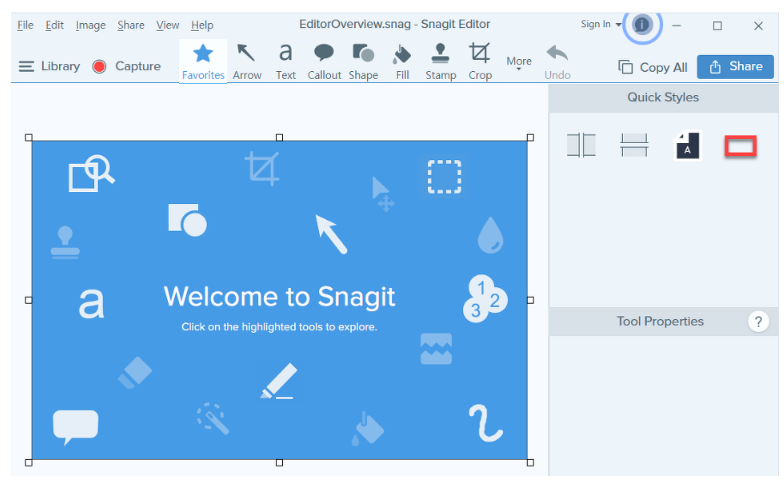The image size is (784, 486).
Task: Apply the red rectangle quick style
Action: pos(740,146)
